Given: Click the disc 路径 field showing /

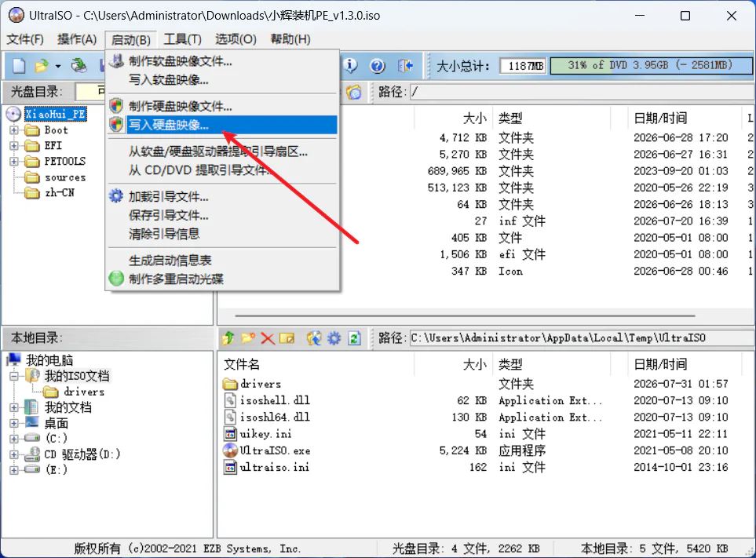Looking at the screenshot, I should [x=582, y=92].
